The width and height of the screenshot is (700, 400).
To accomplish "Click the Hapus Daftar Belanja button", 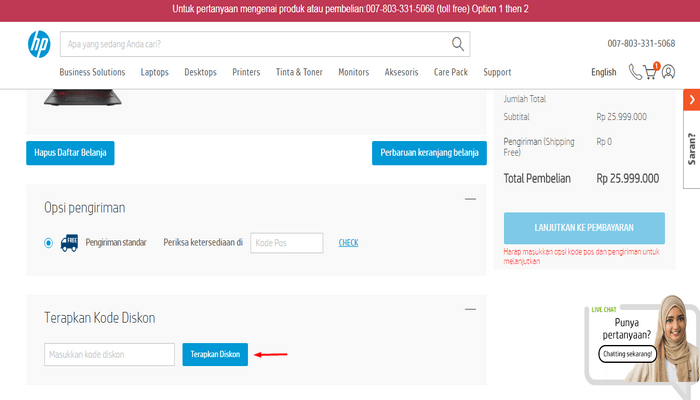I will point(70,153).
